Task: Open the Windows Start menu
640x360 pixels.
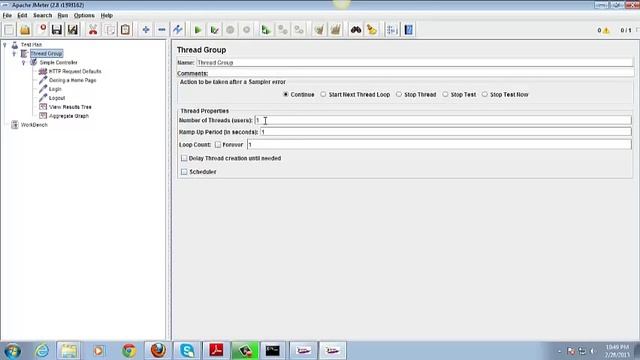Action: 12,351
